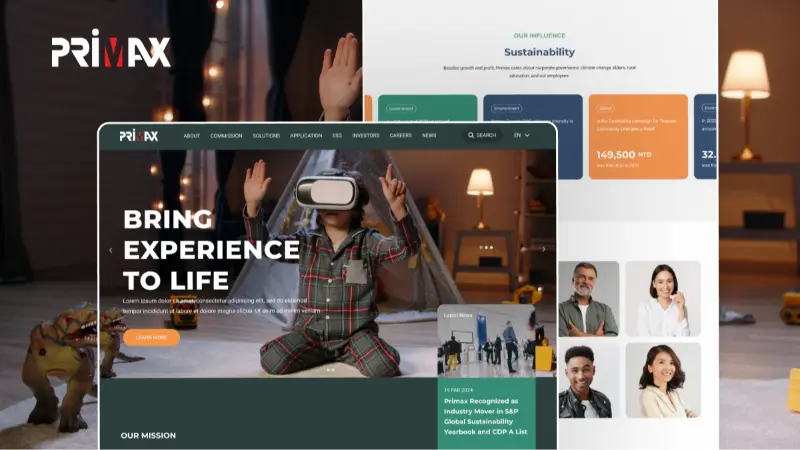Open the About menu item
The width and height of the screenshot is (800, 450).
191,135
